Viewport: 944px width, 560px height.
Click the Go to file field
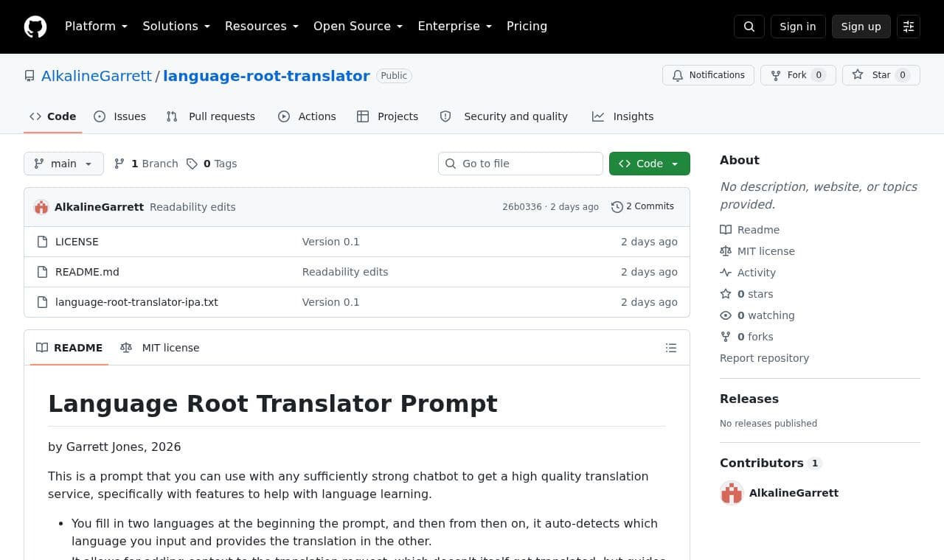click(521, 164)
